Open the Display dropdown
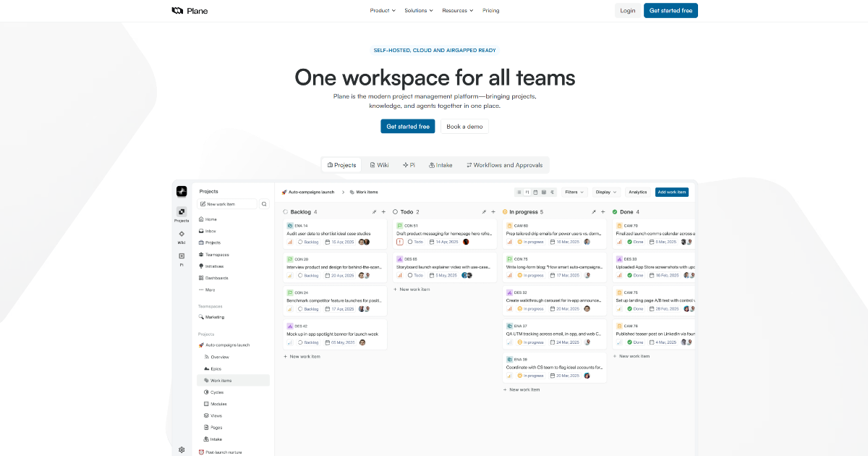The height and width of the screenshot is (456, 868). (605, 192)
